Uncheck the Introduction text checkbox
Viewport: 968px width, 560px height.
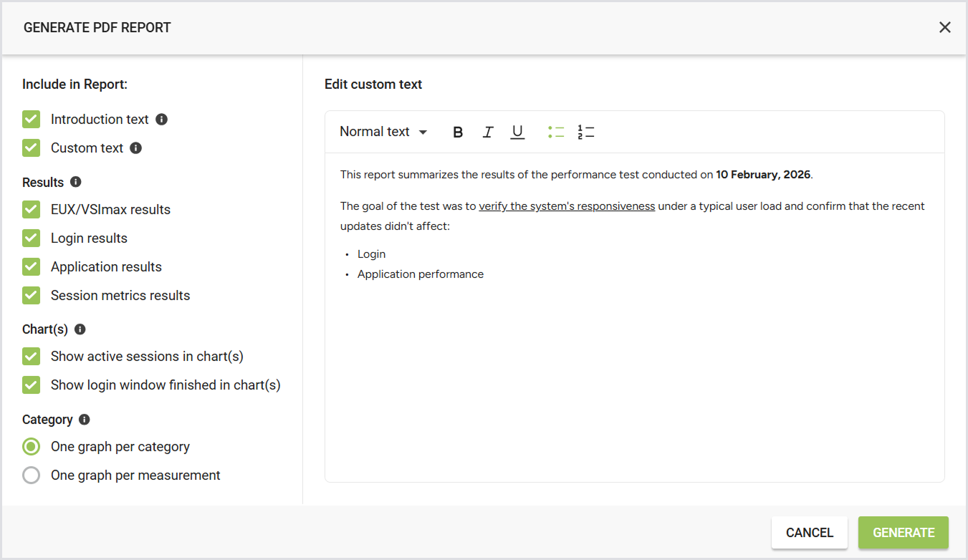31,120
